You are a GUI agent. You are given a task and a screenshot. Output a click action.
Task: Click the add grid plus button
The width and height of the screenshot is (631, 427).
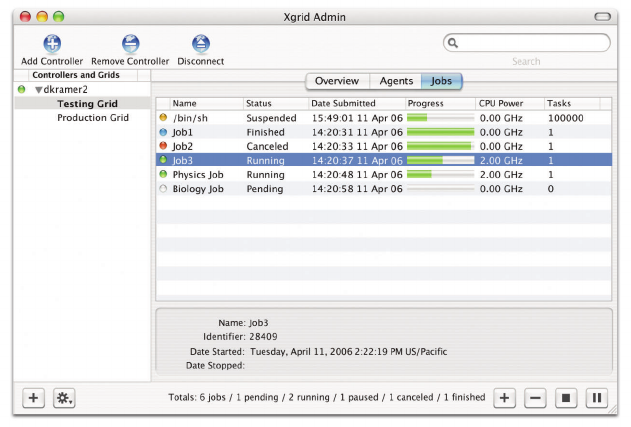(x=33, y=398)
